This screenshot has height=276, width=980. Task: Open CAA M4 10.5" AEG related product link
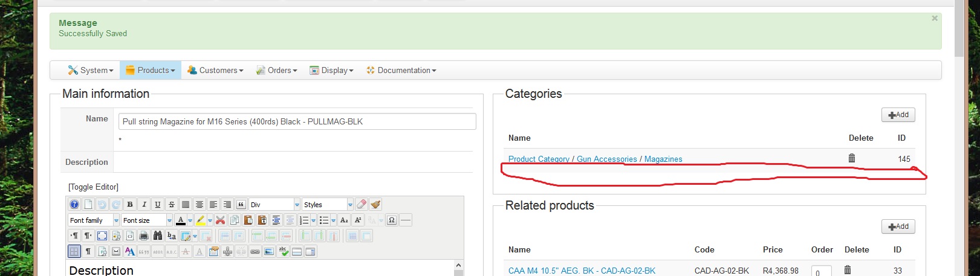pyautogui.click(x=582, y=271)
